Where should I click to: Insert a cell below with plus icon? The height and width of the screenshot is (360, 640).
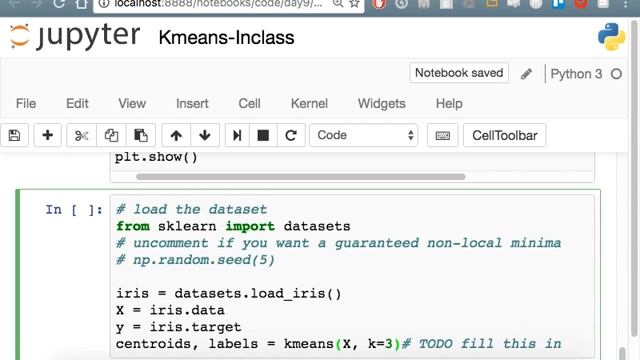(x=48, y=135)
